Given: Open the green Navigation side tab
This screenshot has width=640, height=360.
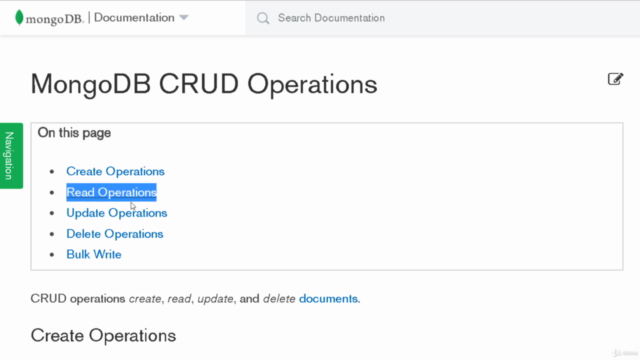Looking at the screenshot, I should 11,156.
